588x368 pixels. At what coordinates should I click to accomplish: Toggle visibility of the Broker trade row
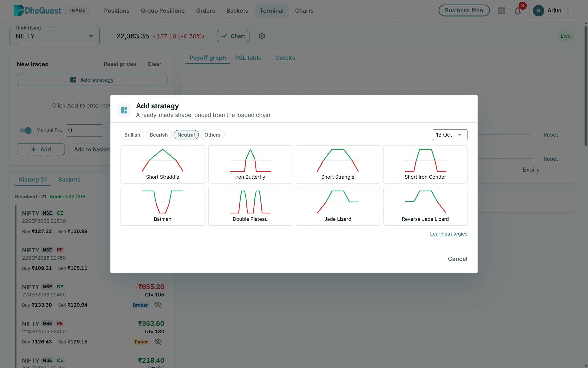[158, 305]
